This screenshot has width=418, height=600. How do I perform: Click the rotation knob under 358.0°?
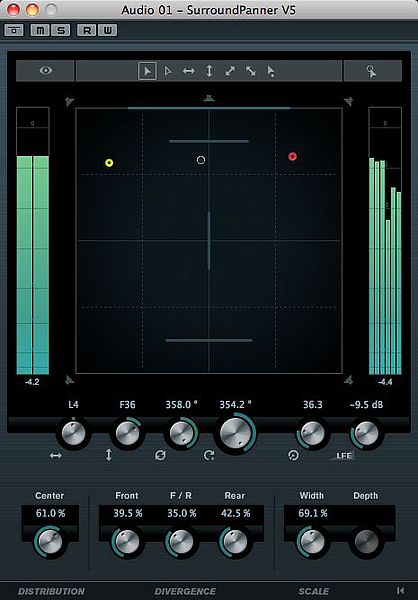[x=181, y=434]
